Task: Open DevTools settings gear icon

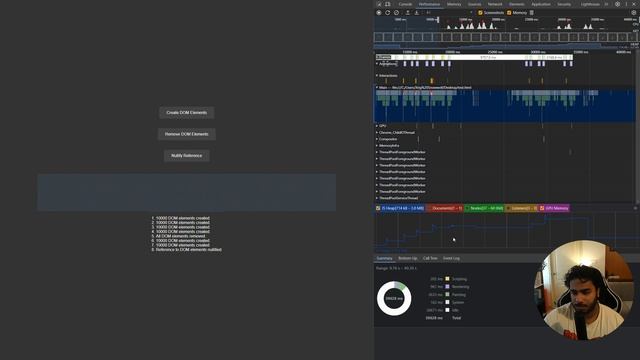Action: click(618, 4)
